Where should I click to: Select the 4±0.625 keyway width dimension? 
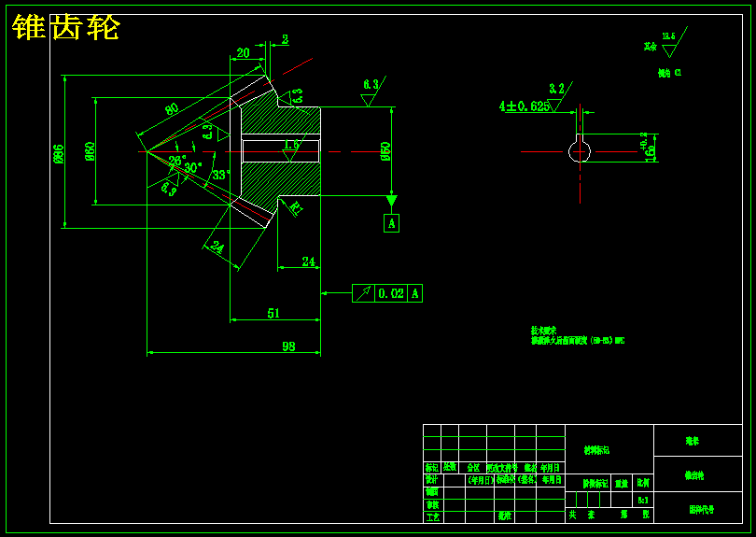525,106
